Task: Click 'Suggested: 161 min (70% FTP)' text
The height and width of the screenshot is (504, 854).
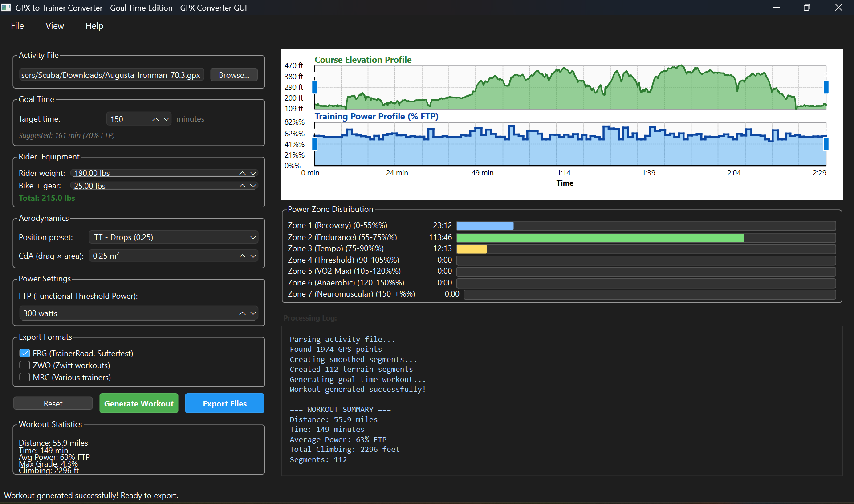Action: coord(67,135)
